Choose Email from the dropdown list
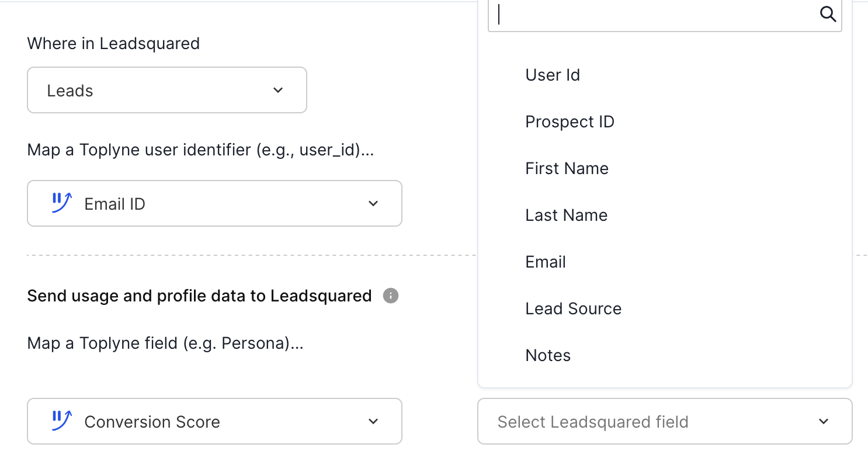Image resolution: width=868 pixels, height=458 pixels. point(546,262)
